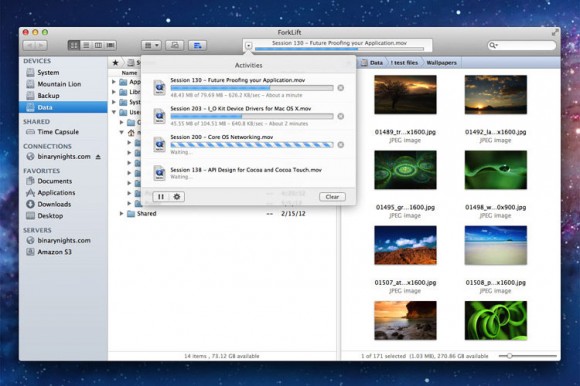Open the arrangement dropdown in toolbar
The image size is (580, 386).
pos(151,45)
